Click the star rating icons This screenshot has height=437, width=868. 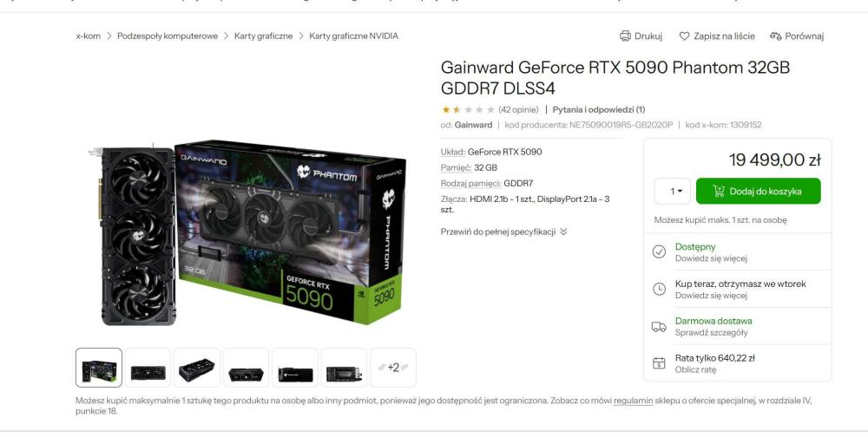(468, 109)
